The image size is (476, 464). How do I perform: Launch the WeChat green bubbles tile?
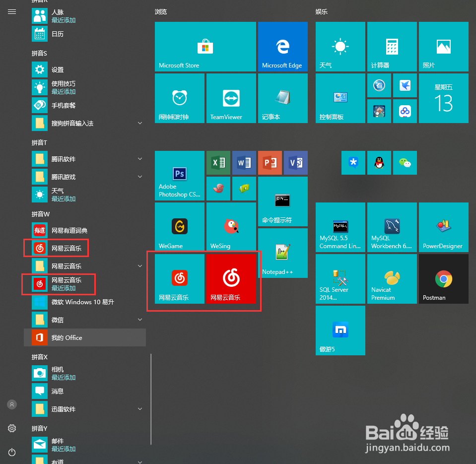[405, 163]
